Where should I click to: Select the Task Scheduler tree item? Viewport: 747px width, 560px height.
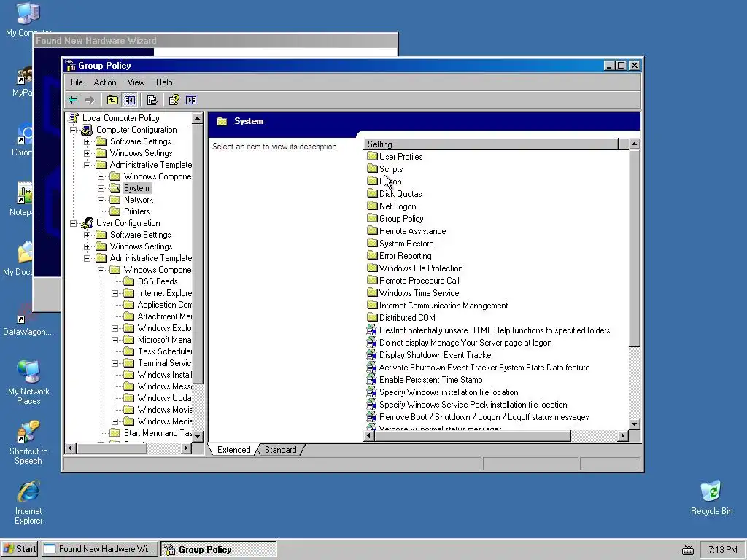(164, 351)
